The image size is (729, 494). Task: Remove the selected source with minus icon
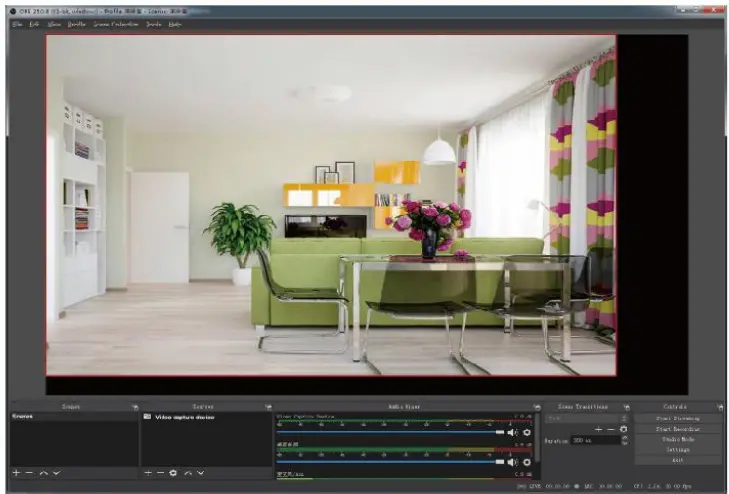pos(160,473)
